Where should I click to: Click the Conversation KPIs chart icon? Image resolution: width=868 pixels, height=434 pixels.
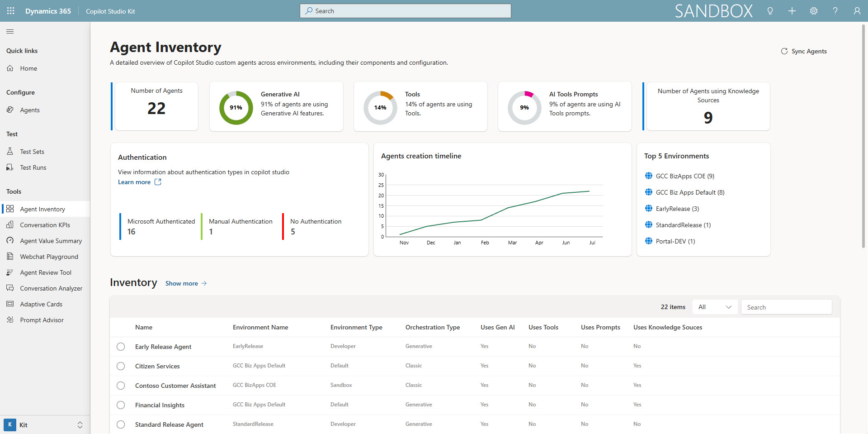pos(10,225)
